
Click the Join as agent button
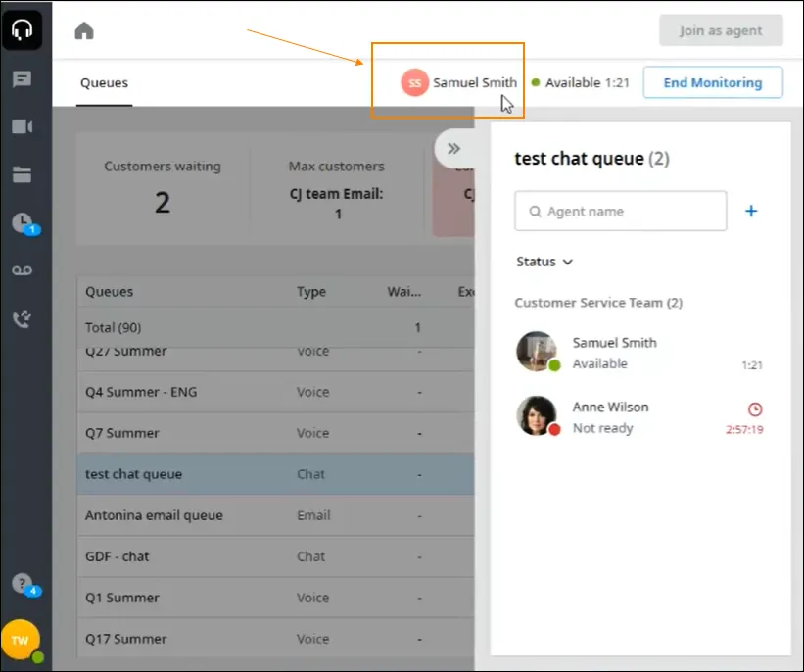click(x=721, y=30)
